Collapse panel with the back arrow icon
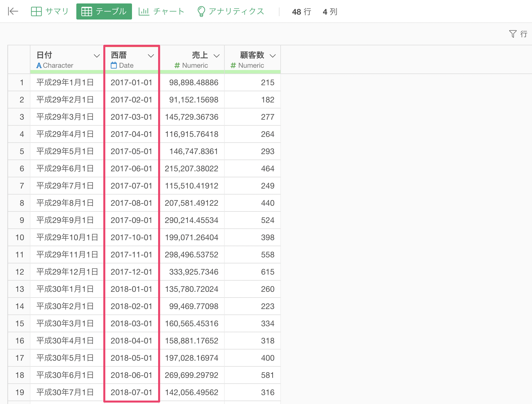The width and height of the screenshot is (532, 404). pos(13,11)
